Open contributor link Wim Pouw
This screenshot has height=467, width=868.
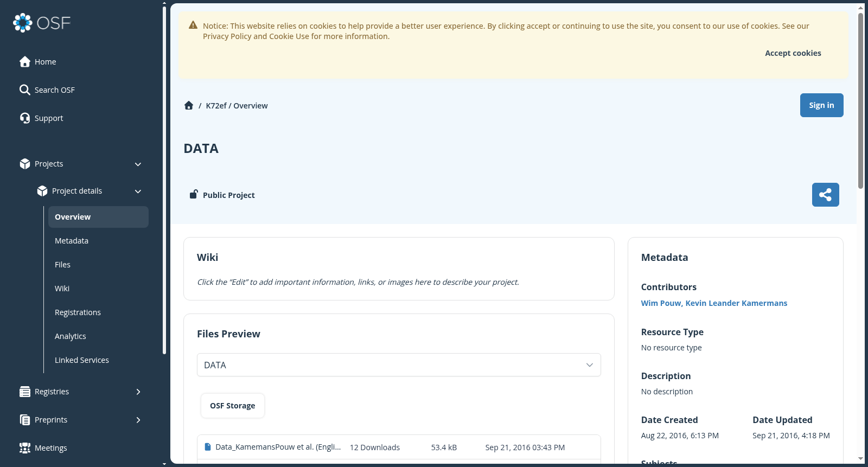(661, 303)
